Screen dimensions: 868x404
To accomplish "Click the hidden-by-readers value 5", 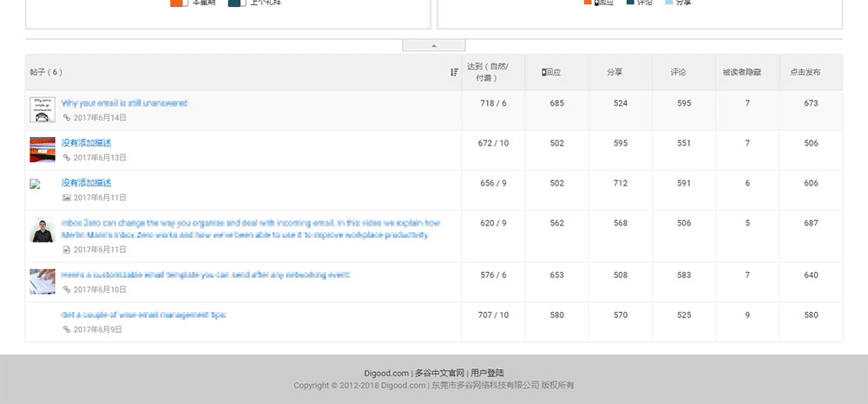I will pyautogui.click(x=747, y=224).
